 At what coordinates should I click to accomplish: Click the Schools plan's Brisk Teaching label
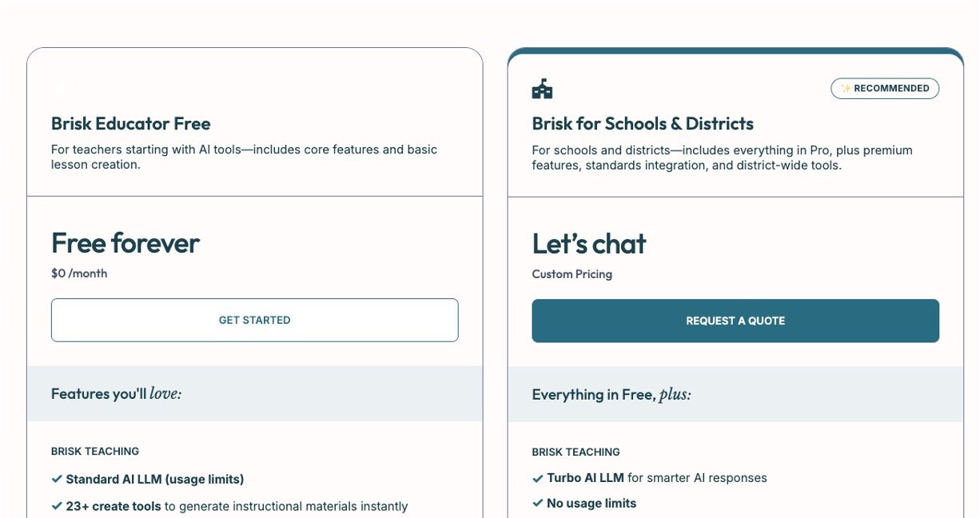pyautogui.click(x=576, y=452)
